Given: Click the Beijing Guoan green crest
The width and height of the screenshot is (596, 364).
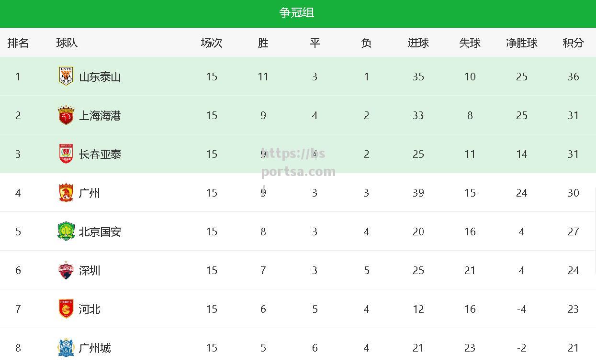Looking at the screenshot, I should pos(66,232).
